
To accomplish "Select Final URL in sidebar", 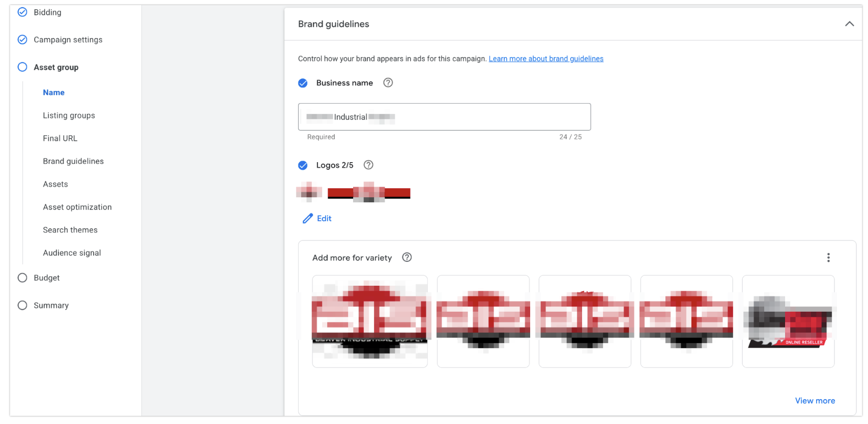I will (60, 138).
